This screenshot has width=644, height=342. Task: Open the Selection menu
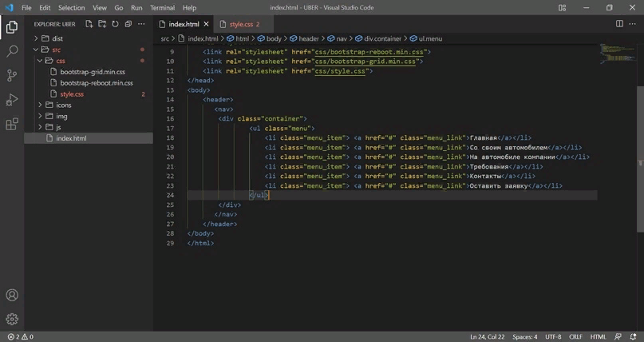pyautogui.click(x=72, y=7)
